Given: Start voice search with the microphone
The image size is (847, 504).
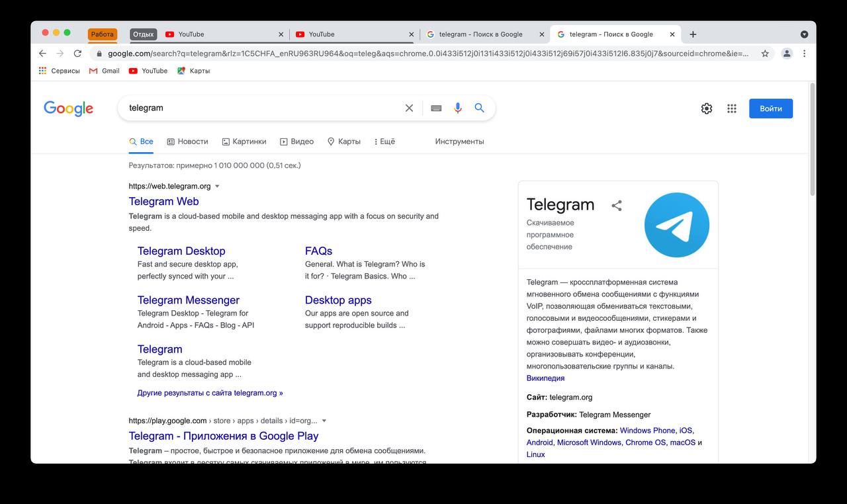Looking at the screenshot, I should (x=457, y=108).
